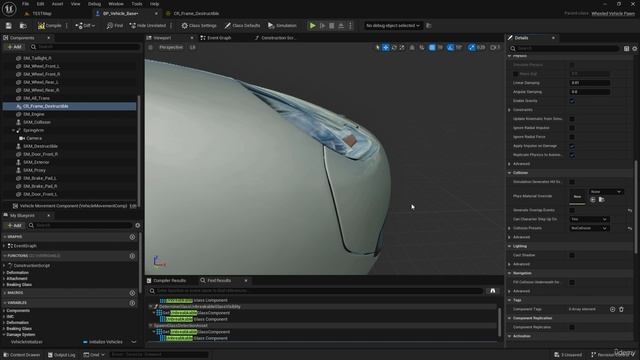Click the Unreal Engine logo icon

coord(9,9)
